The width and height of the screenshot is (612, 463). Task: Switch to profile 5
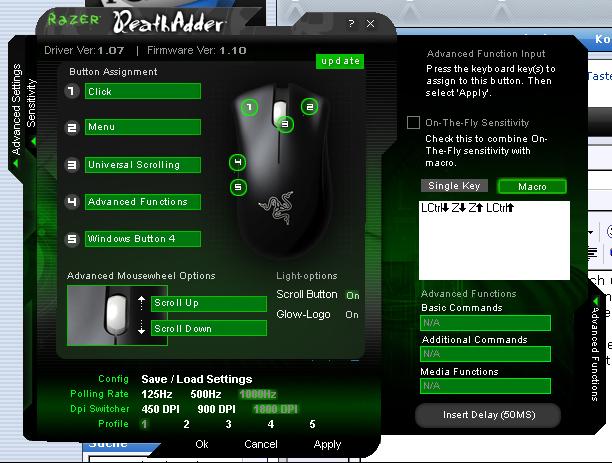click(x=312, y=424)
